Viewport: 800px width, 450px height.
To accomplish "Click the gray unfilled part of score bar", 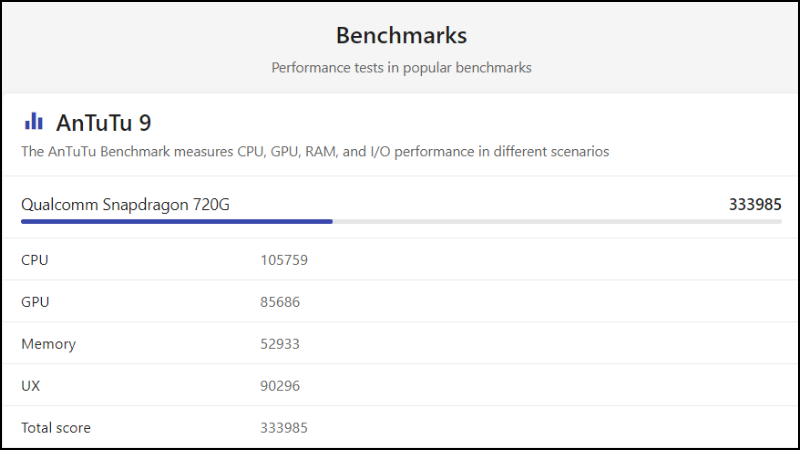I will (x=556, y=221).
